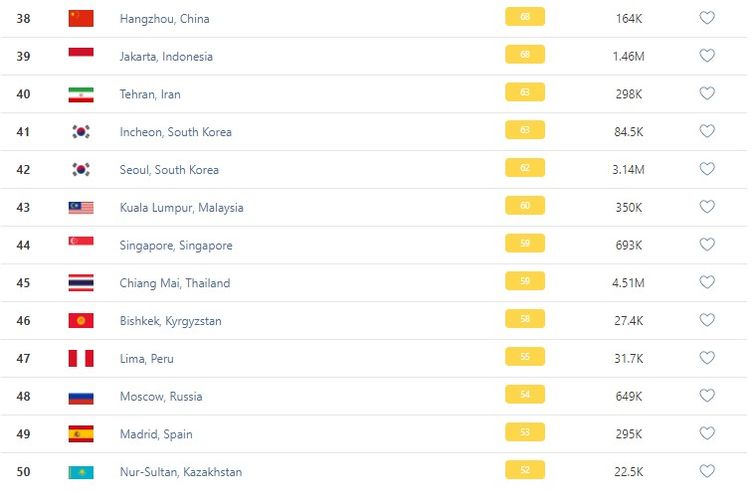Favorite Hangzhou, China with heart icon
The image size is (754, 500).
pos(707,18)
